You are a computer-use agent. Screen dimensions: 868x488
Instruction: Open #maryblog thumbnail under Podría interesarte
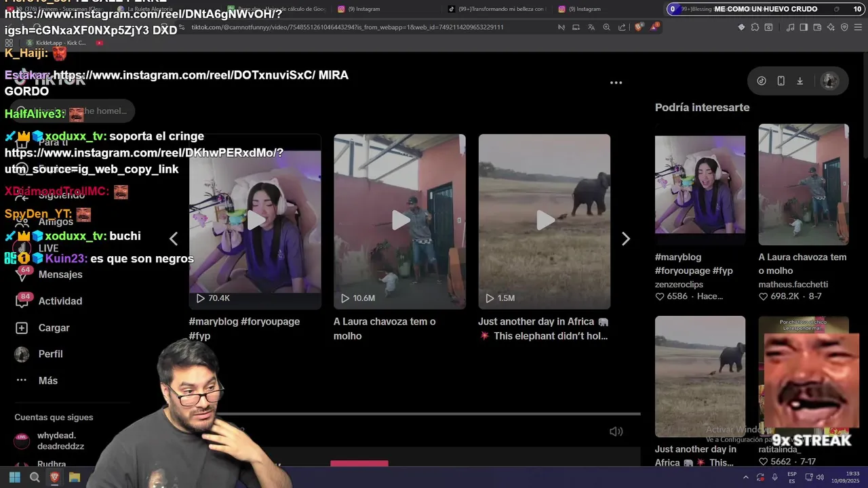[700, 184]
